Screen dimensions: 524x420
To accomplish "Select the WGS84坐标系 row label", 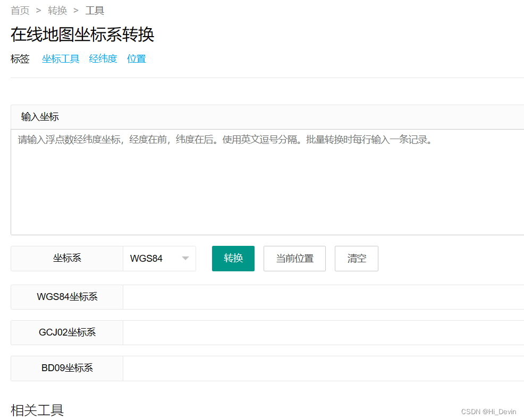I will pyautogui.click(x=67, y=297).
